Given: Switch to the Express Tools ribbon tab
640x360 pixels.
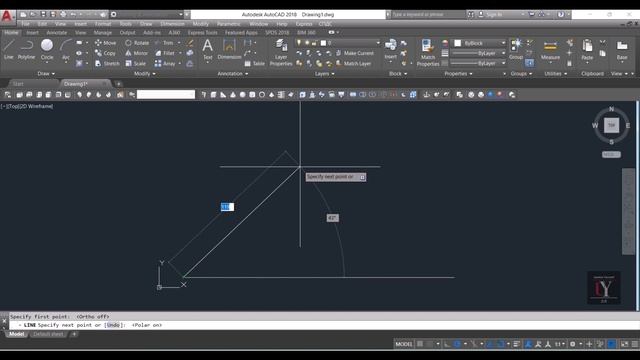Looking at the screenshot, I should pos(202,33).
